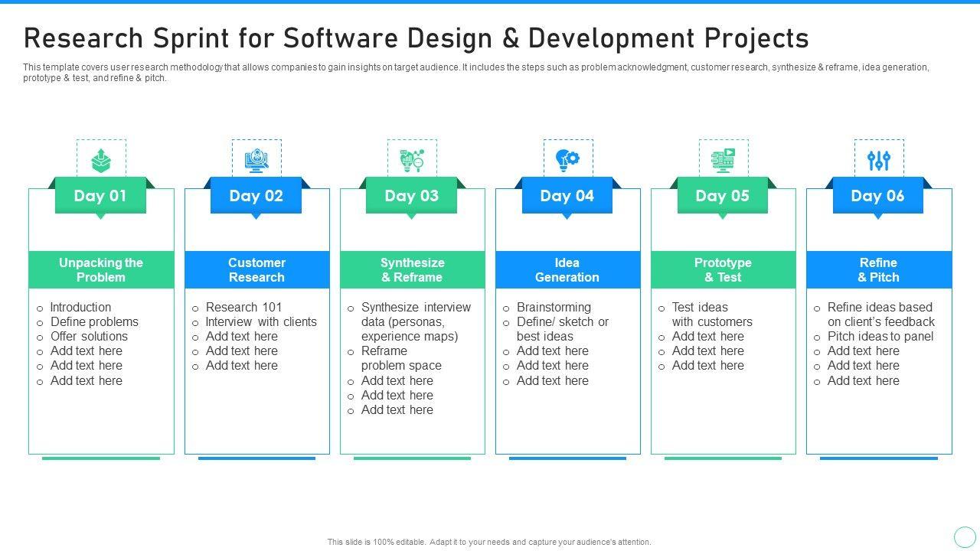The height and width of the screenshot is (551, 980).
Task: Click the Customer Research header
Action: coord(256,270)
